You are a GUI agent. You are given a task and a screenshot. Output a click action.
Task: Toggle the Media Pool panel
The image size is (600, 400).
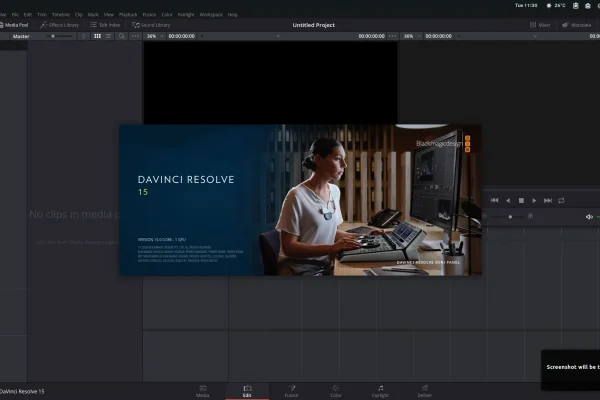point(14,25)
